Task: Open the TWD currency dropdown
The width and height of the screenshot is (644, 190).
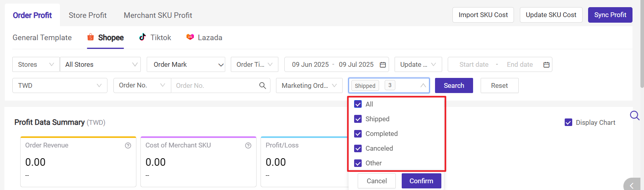Action: tap(60, 85)
